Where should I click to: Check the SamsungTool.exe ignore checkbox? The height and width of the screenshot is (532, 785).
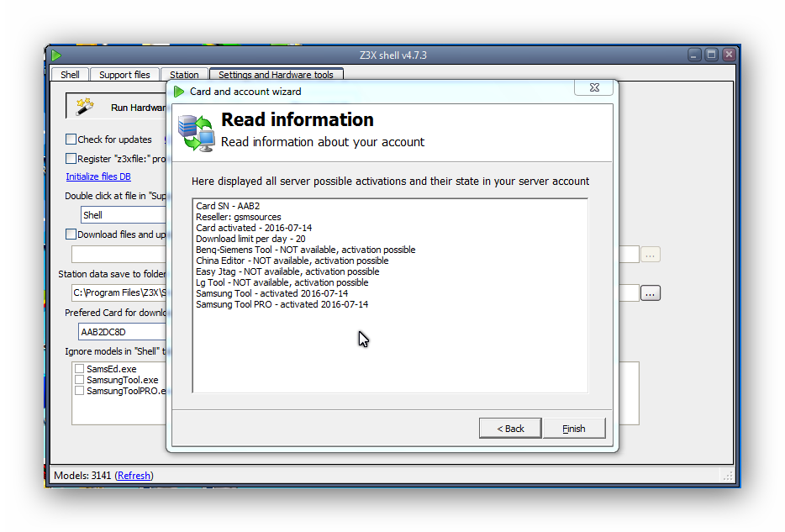(x=79, y=380)
